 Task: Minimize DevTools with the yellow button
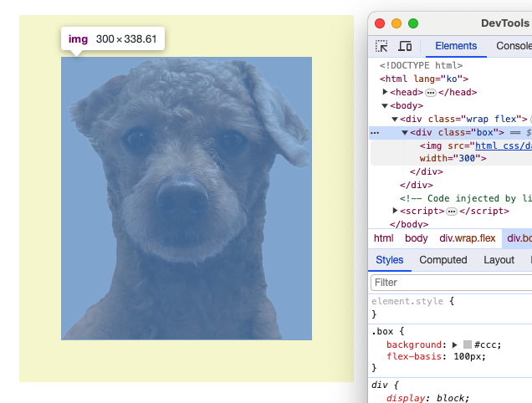click(396, 23)
